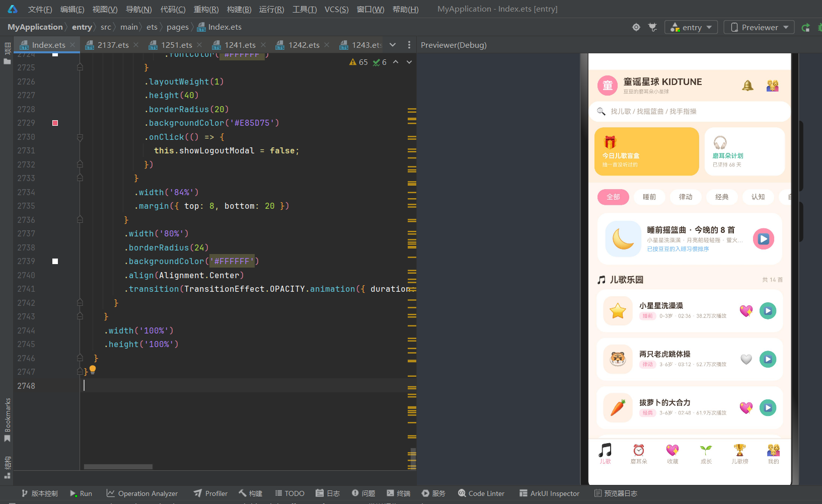The height and width of the screenshot is (504, 822).
Task: Click the search field 找儿歌 in preview
Action: pos(689,112)
